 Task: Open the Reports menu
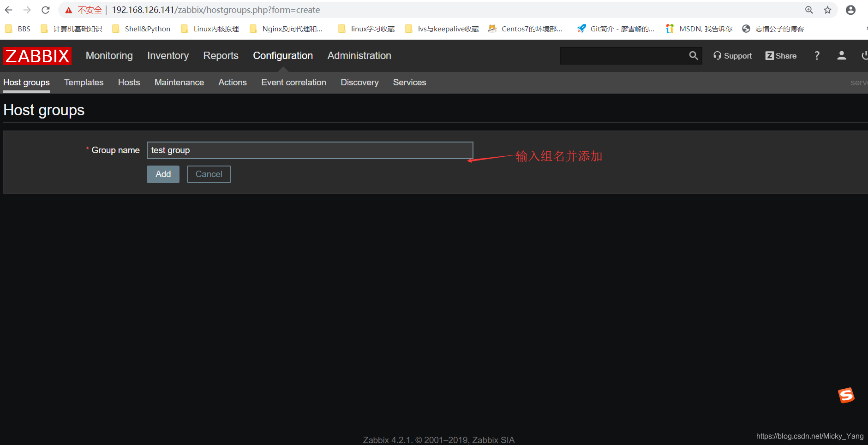(x=221, y=56)
